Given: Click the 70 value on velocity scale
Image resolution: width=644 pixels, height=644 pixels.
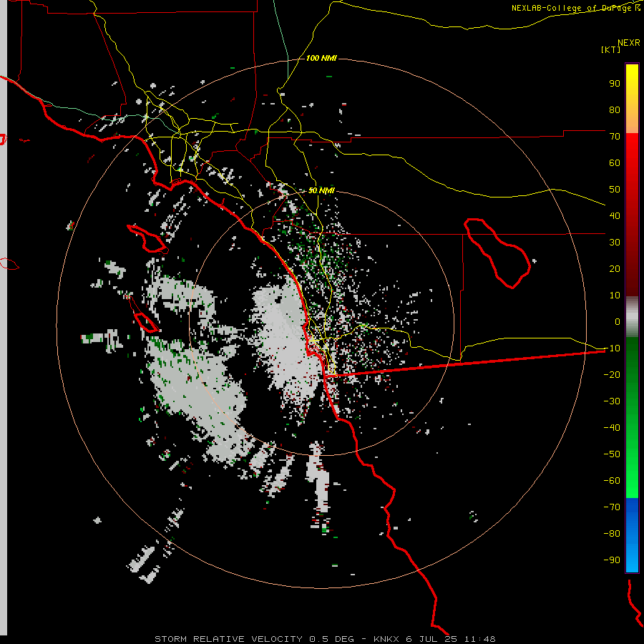Looking at the screenshot, I should click(x=615, y=137).
